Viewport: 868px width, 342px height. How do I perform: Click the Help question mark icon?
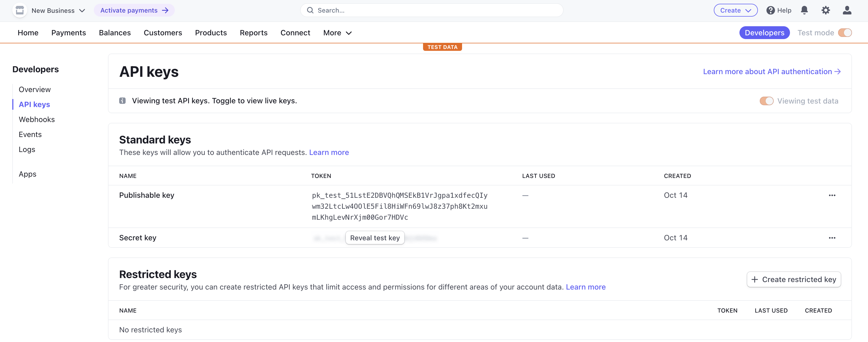[770, 10]
